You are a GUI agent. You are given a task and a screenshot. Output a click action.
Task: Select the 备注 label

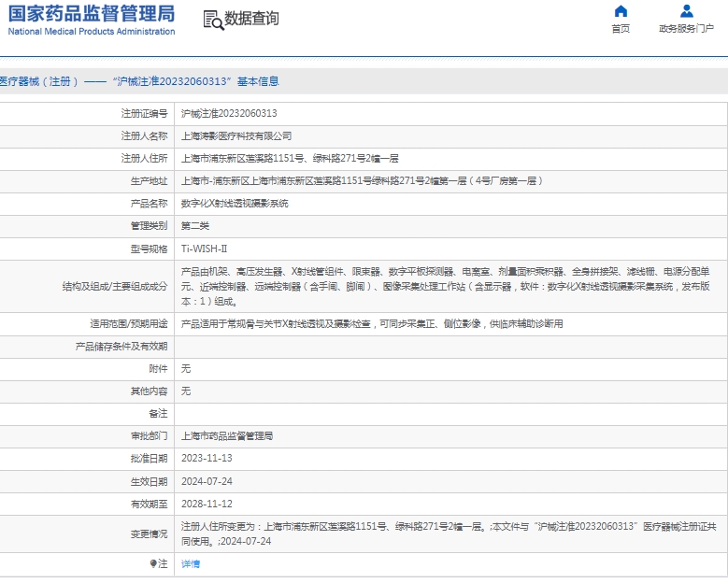(x=158, y=414)
